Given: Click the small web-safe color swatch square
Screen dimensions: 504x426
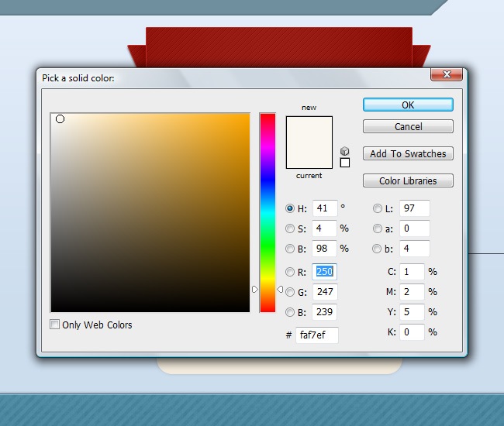Looking at the screenshot, I should pos(345,163).
